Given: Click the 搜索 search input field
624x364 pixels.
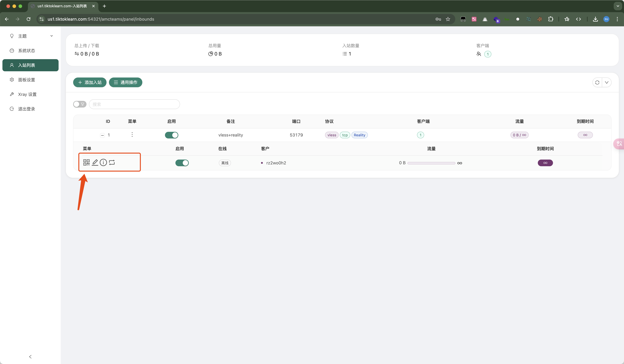Looking at the screenshot, I should click(x=134, y=104).
